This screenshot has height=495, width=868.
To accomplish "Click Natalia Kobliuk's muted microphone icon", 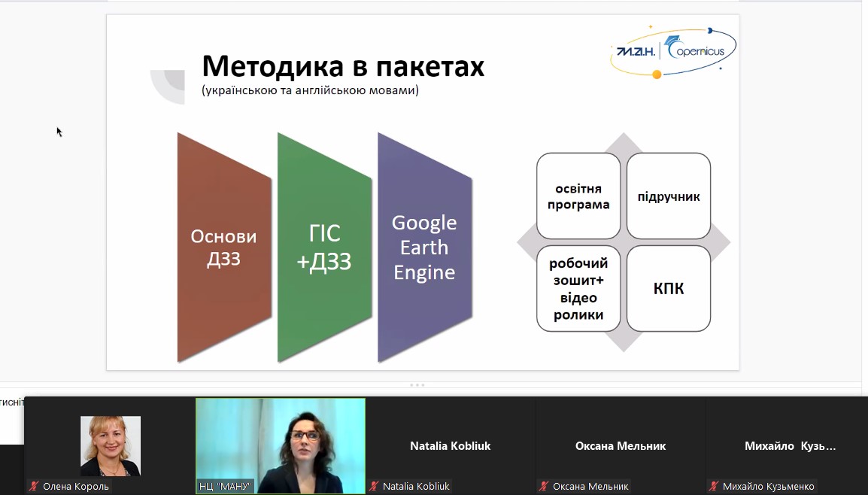I will pos(374,486).
